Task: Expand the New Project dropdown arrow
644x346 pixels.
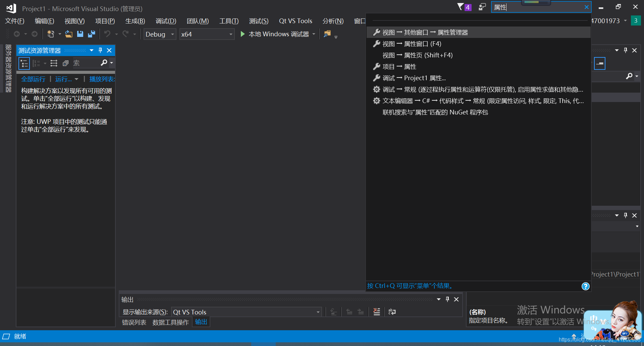Action: [60, 34]
